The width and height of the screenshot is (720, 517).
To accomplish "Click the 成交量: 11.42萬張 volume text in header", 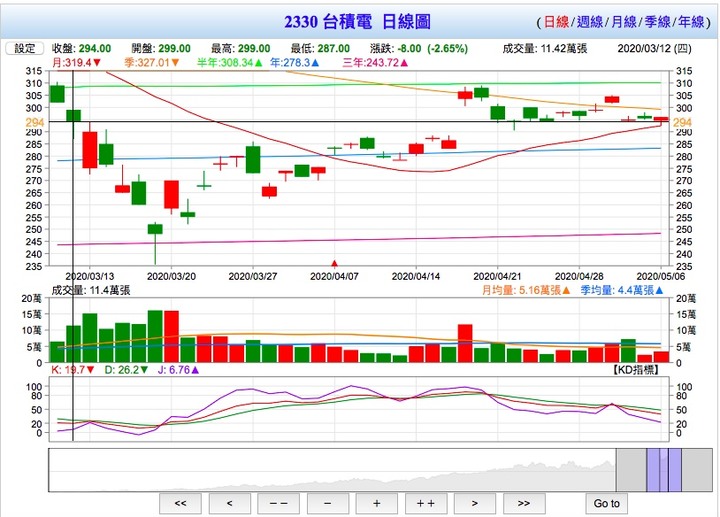I will [x=545, y=49].
